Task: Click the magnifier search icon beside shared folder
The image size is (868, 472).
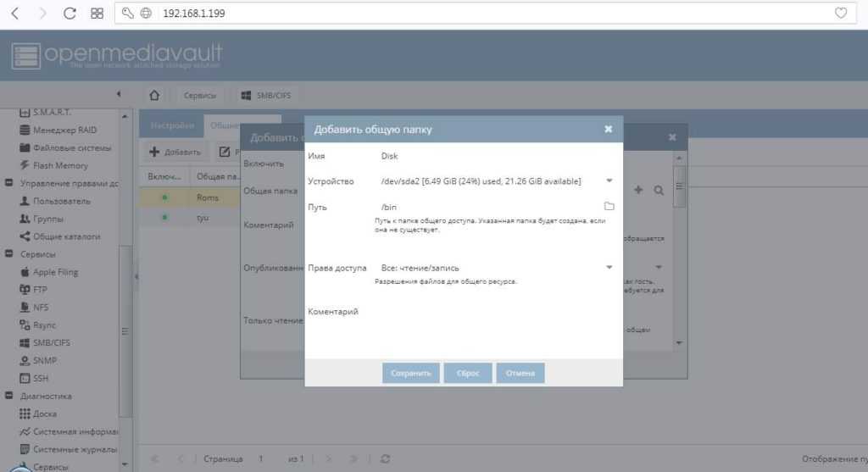Action: click(x=659, y=192)
